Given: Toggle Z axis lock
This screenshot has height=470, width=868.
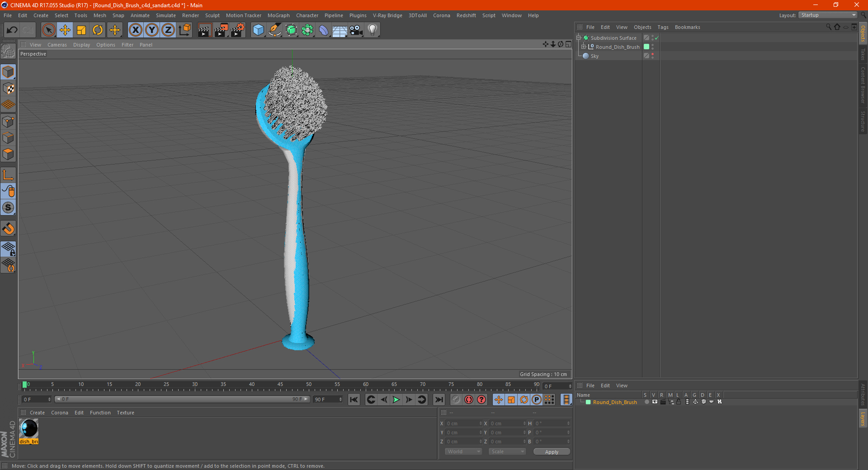Looking at the screenshot, I should click(x=168, y=30).
